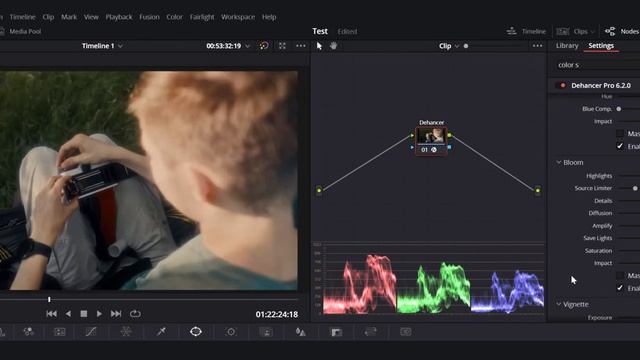Viewport: 640px width, 360px height.
Task: Open the Tracker palette icon
Action: [231, 331]
